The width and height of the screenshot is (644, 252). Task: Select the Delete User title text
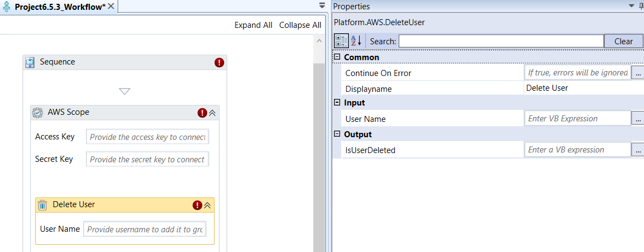click(x=74, y=204)
